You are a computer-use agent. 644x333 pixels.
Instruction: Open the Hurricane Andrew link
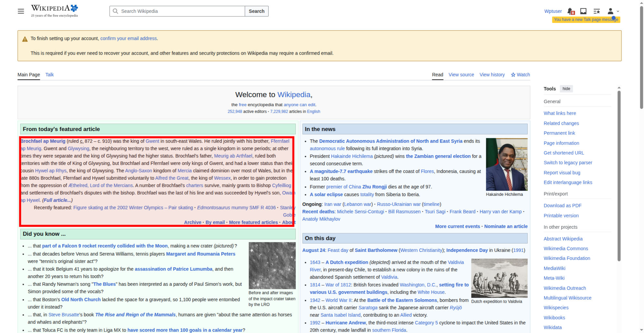tap(346, 323)
